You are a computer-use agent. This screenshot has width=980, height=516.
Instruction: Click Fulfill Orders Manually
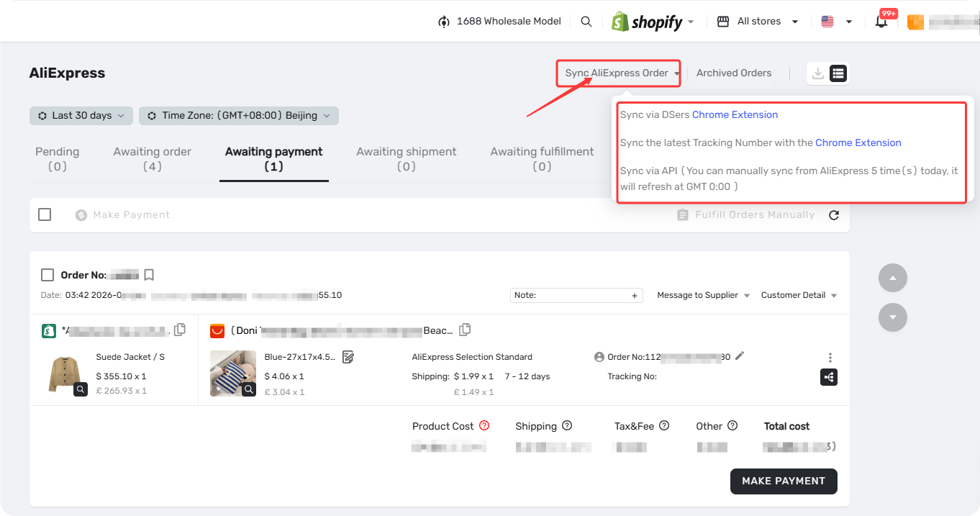pos(746,214)
